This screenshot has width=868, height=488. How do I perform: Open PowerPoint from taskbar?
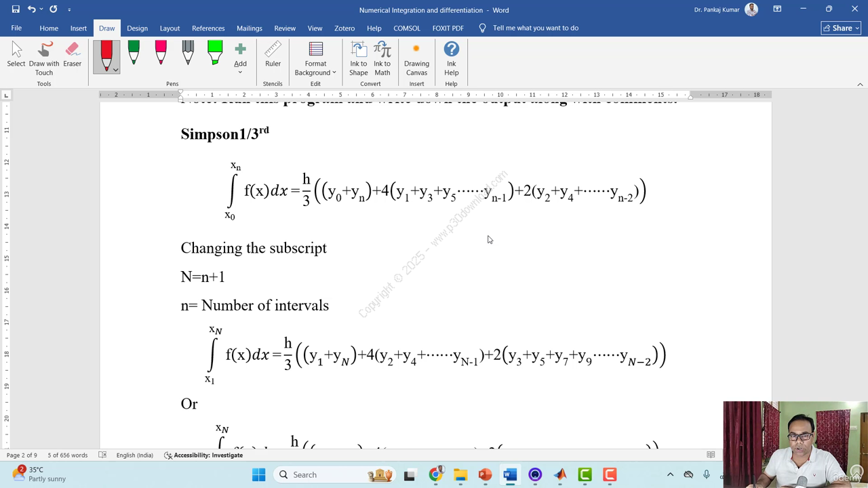point(485,474)
